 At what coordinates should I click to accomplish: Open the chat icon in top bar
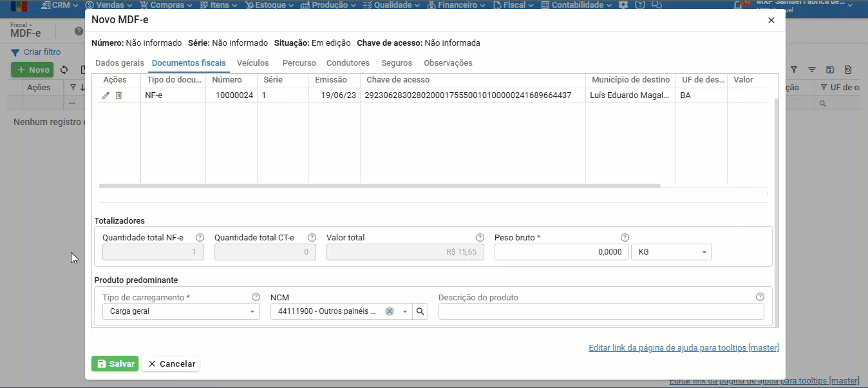click(x=656, y=5)
